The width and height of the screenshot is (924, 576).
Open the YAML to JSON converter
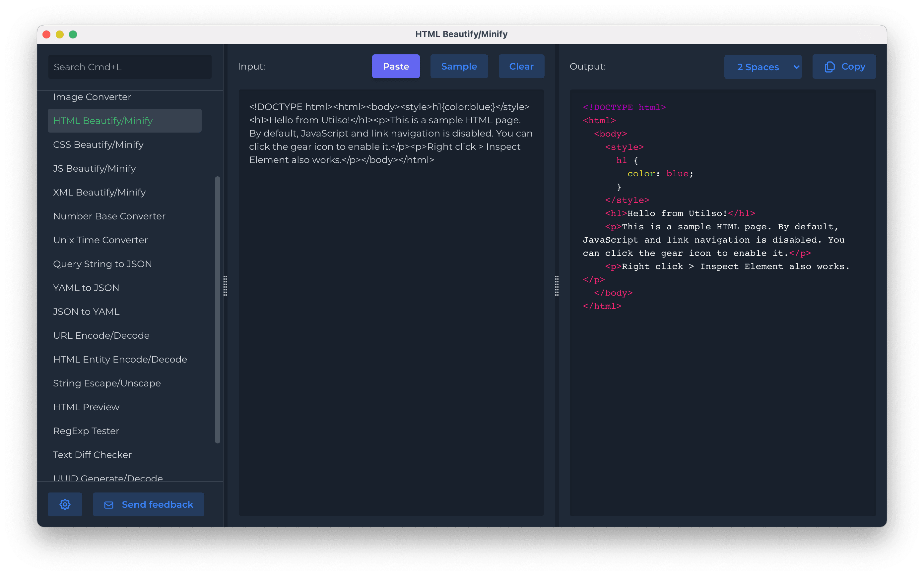(86, 288)
